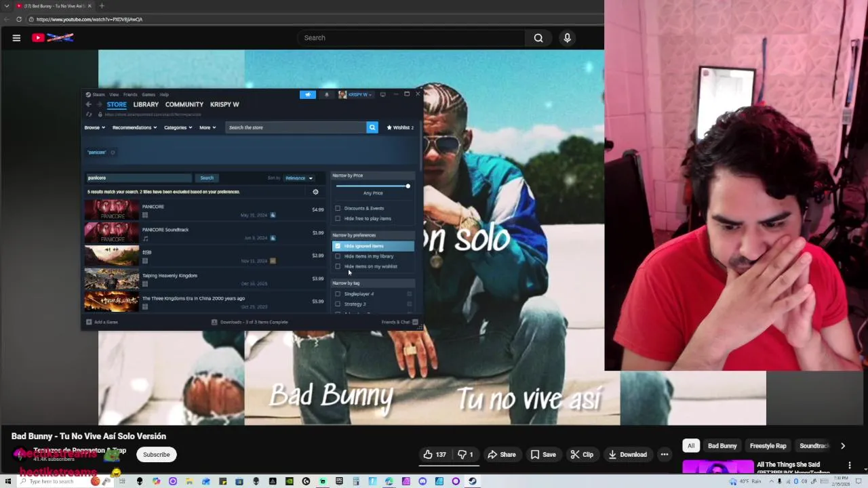Image resolution: width=868 pixels, height=488 pixels.
Task: Go back in Steam navigation
Action: tap(88, 104)
